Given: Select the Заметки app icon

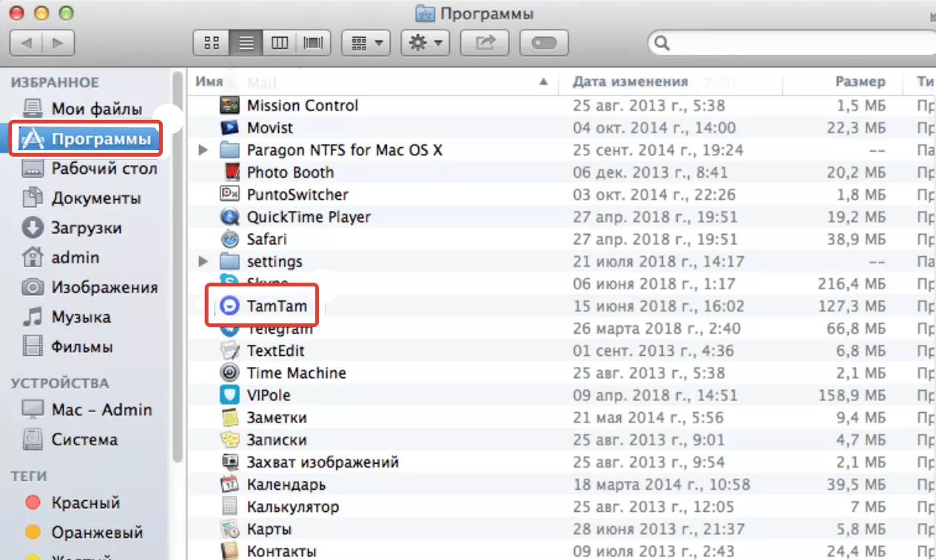Looking at the screenshot, I should 230,417.
